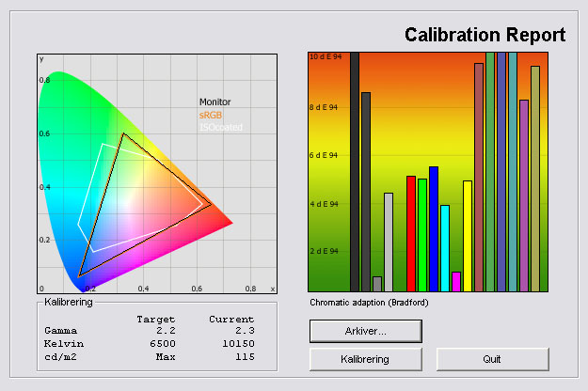The width and height of the screenshot is (588, 391).
Task: Click the 2 d E 94 axis label
Action: [x=324, y=251]
